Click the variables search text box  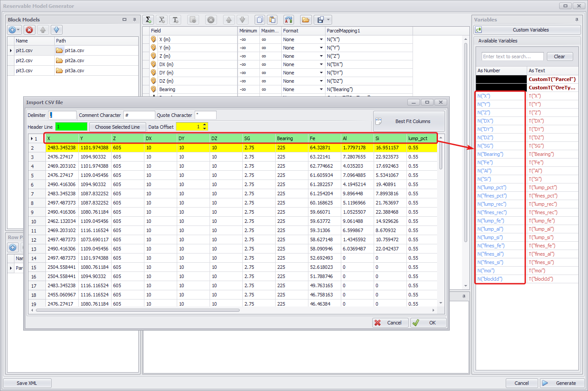512,56
